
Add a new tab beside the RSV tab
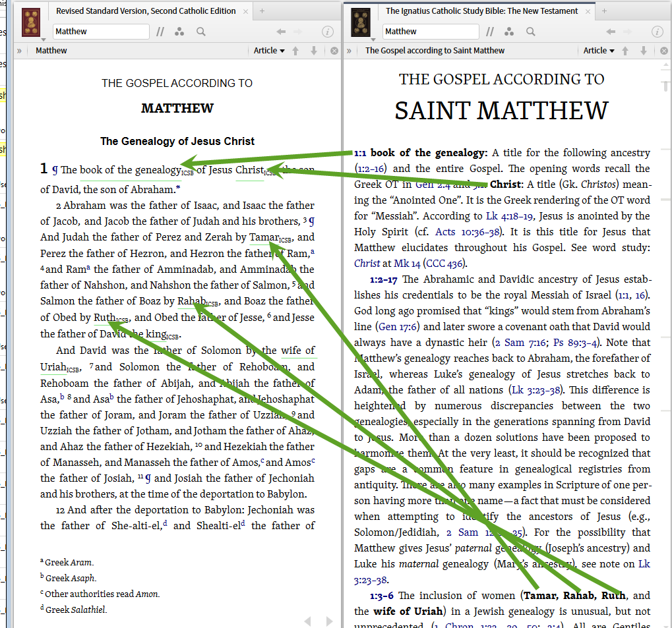pyautogui.click(x=262, y=11)
